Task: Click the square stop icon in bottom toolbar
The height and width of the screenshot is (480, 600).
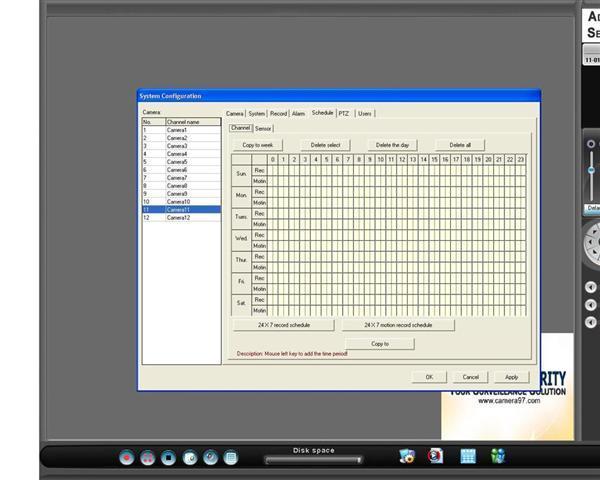Action: coord(169,457)
